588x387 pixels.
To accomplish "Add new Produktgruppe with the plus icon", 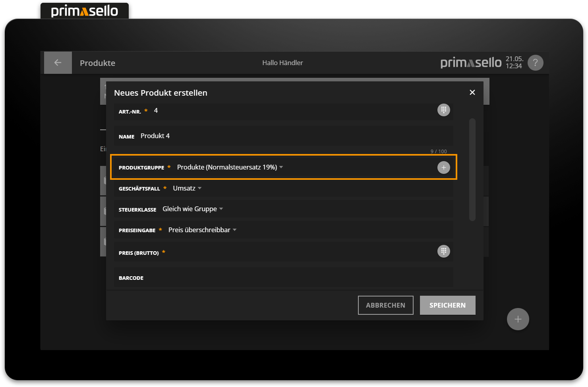I will click(x=443, y=168).
